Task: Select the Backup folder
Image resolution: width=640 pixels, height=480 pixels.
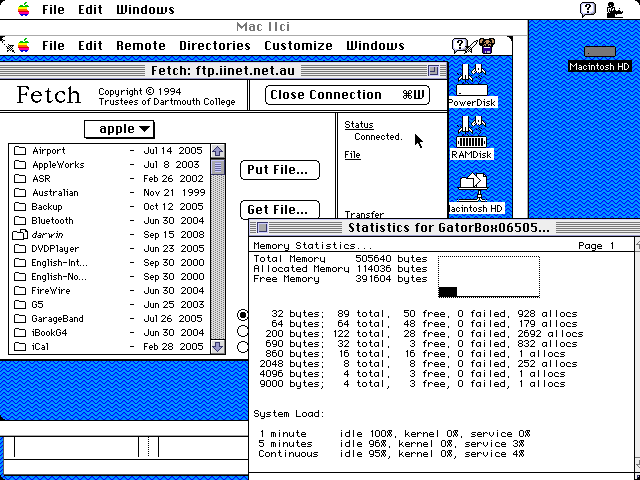Action: click(x=109, y=207)
